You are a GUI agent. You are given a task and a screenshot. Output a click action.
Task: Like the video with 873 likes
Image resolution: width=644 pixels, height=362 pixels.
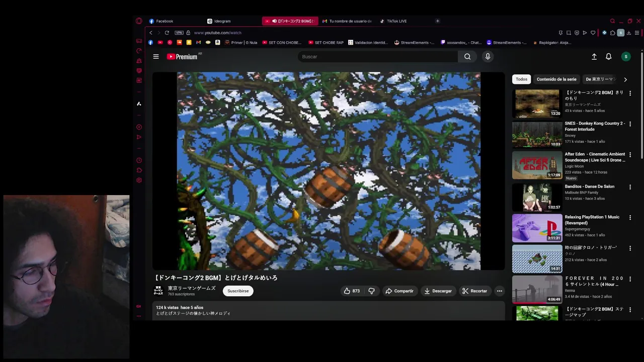click(352, 291)
